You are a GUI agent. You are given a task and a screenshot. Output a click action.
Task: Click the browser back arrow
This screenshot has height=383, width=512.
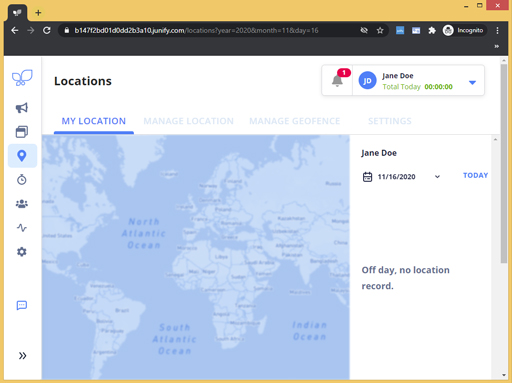point(15,30)
